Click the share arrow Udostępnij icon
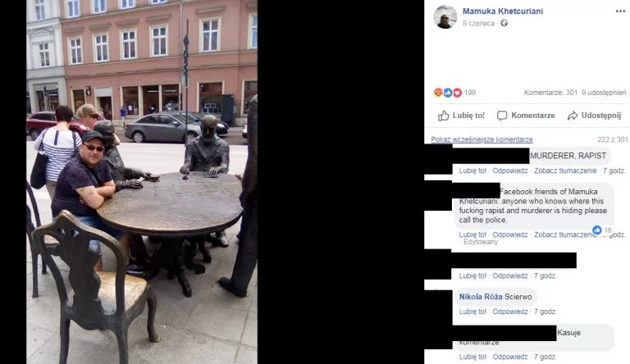This screenshot has width=630, height=364. (x=572, y=116)
